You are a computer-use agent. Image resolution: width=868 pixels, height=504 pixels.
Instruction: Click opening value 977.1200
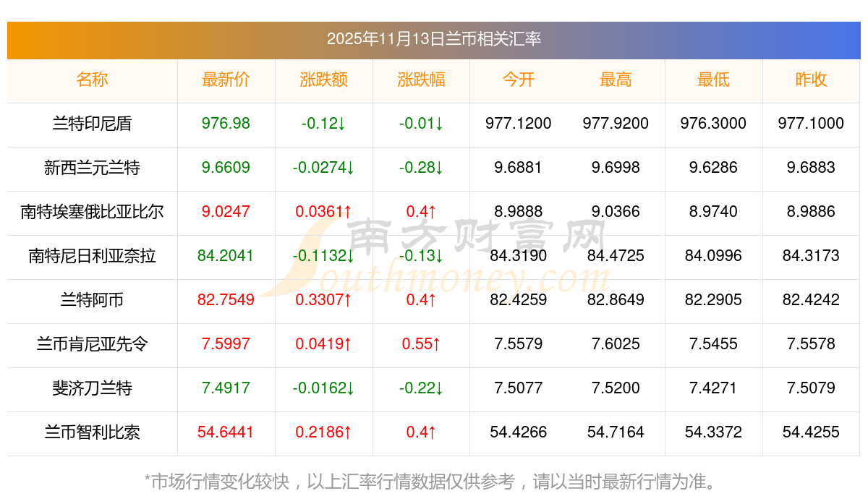[x=519, y=124]
